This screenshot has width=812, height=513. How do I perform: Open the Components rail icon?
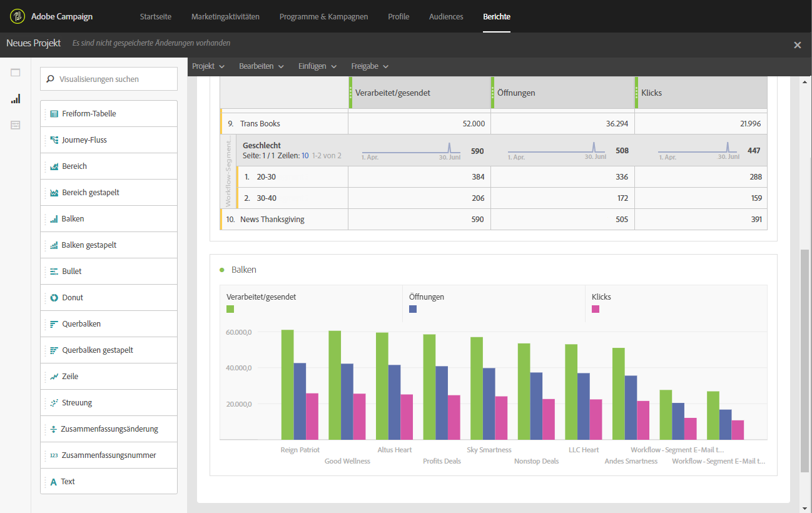(x=16, y=125)
